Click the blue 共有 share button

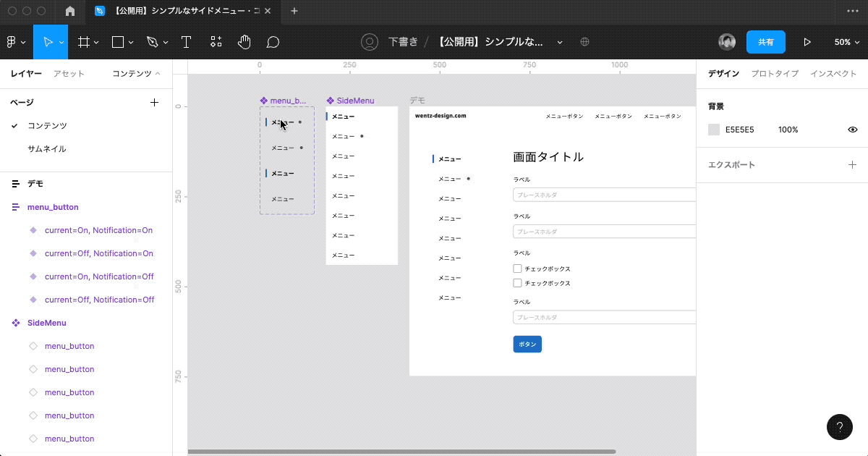766,41
